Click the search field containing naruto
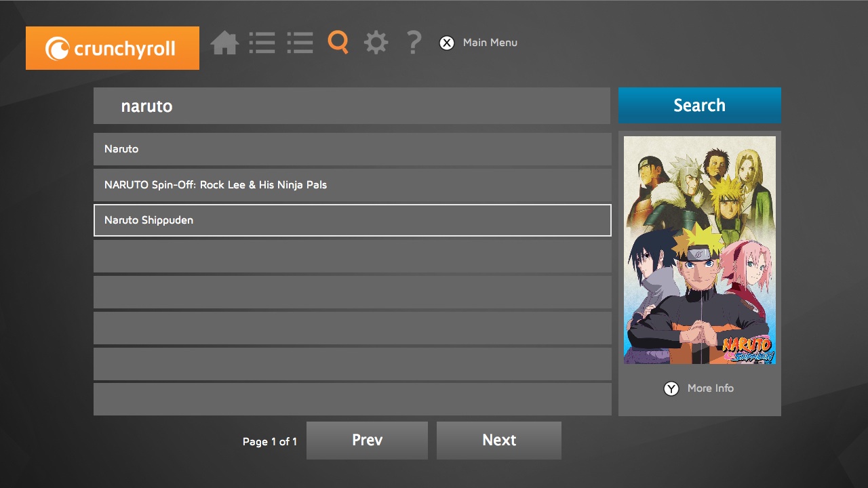 coord(351,106)
